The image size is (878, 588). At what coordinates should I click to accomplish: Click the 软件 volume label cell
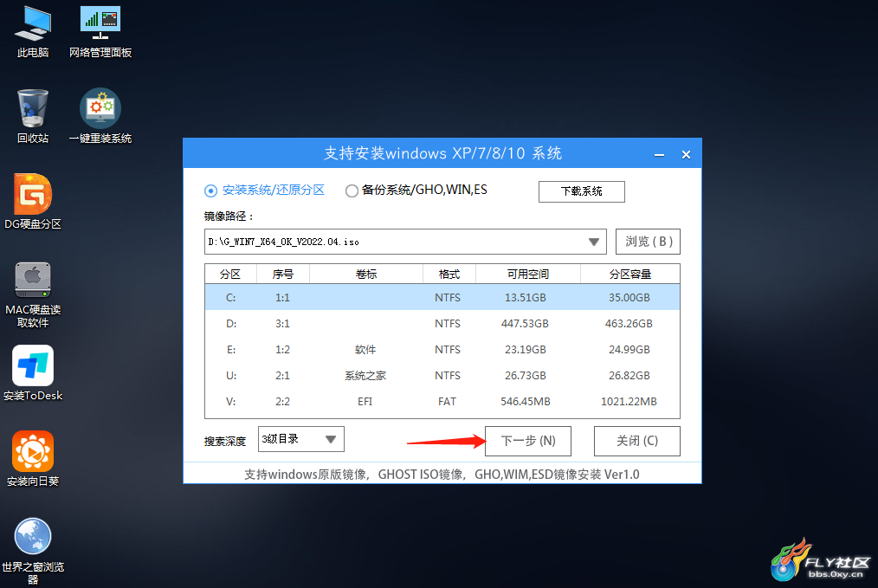[x=365, y=350]
